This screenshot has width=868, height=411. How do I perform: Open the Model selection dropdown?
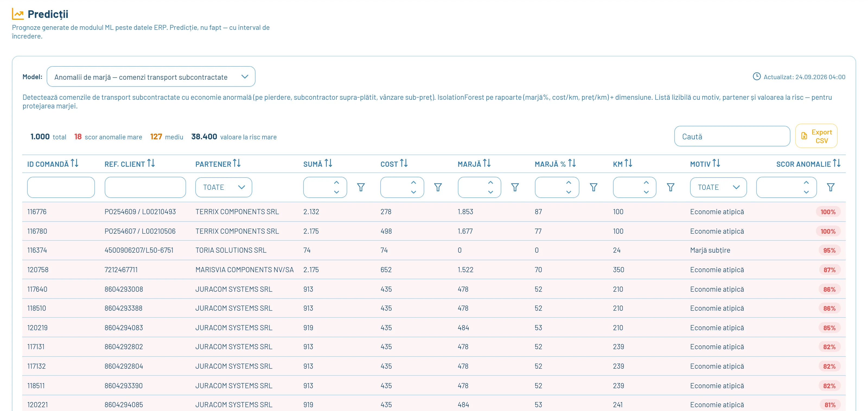pos(151,77)
